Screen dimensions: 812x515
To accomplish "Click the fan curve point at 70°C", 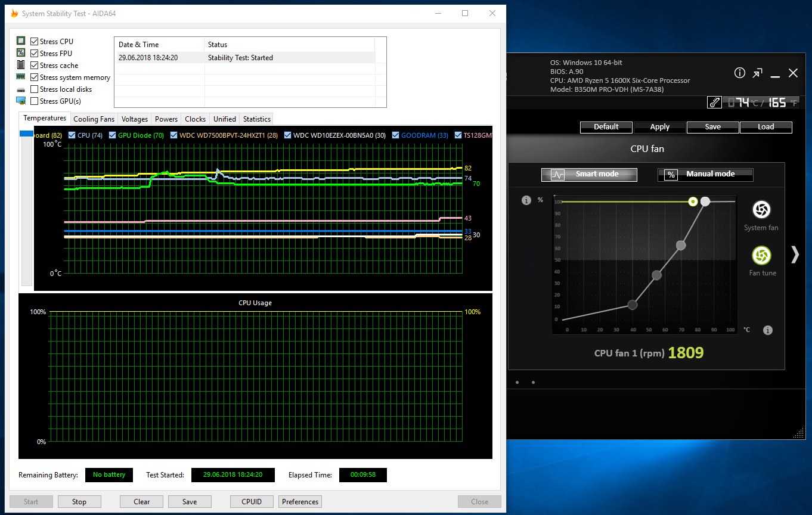I will [x=681, y=246].
